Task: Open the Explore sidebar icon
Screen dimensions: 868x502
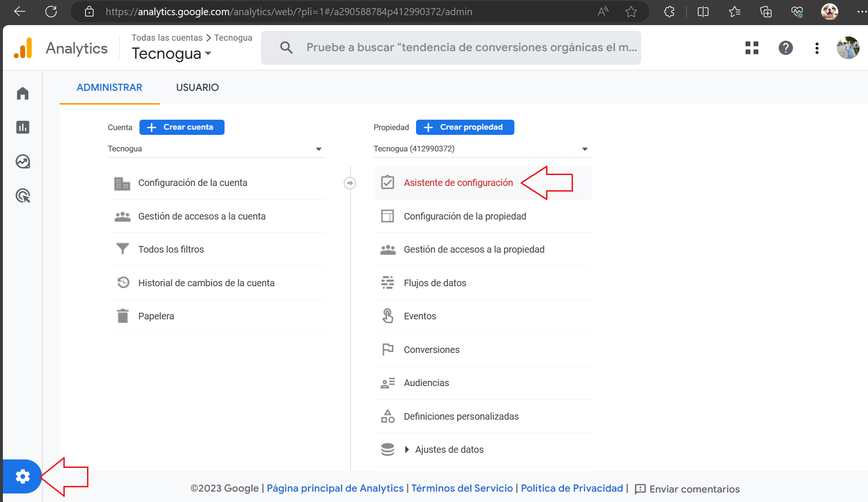Action: (x=23, y=161)
